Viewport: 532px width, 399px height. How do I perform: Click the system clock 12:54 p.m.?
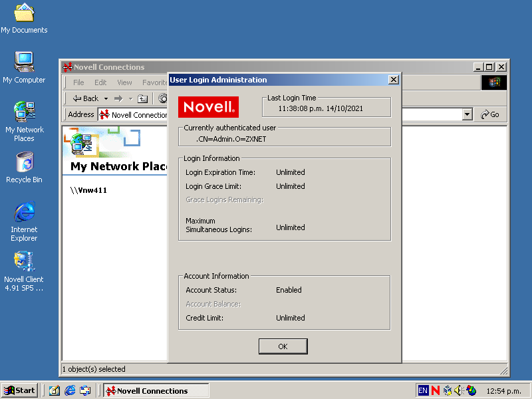tap(504, 391)
